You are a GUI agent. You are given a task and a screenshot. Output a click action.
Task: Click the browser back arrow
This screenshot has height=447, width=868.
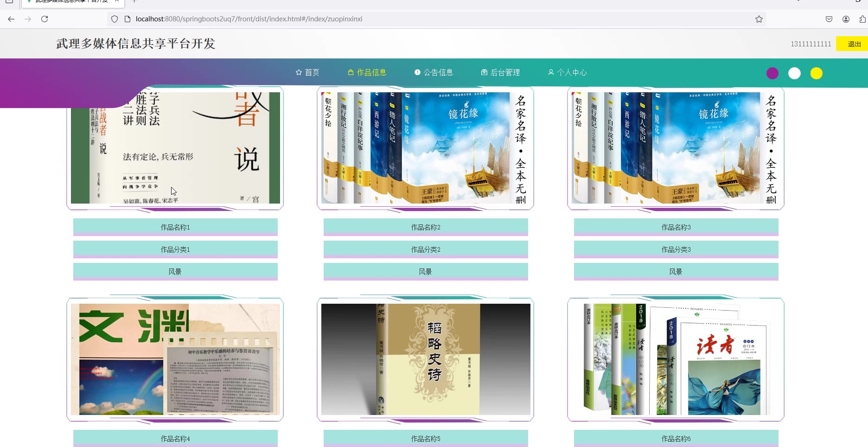point(11,19)
